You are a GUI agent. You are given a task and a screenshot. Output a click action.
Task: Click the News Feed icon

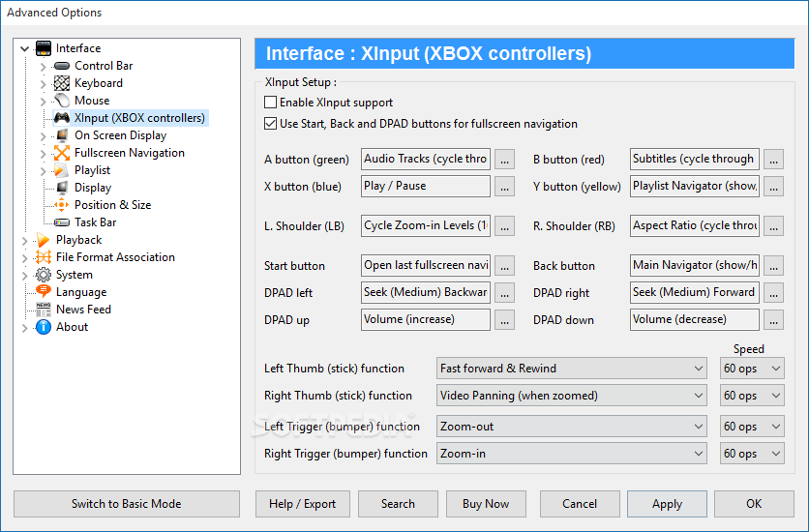(44, 310)
